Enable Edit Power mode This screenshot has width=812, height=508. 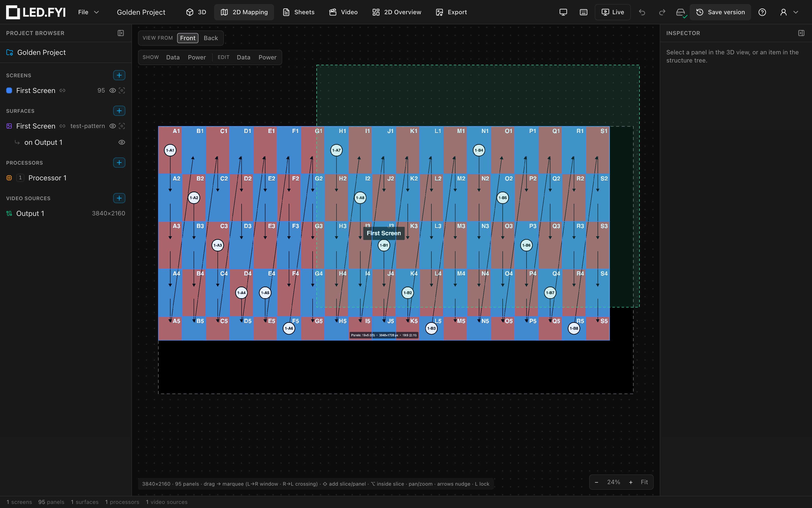click(267, 57)
